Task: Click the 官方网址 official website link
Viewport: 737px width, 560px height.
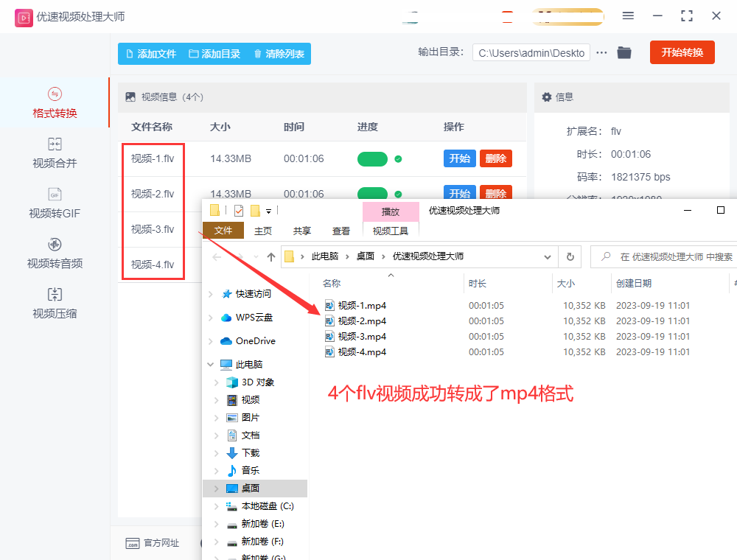Action: tap(153, 543)
